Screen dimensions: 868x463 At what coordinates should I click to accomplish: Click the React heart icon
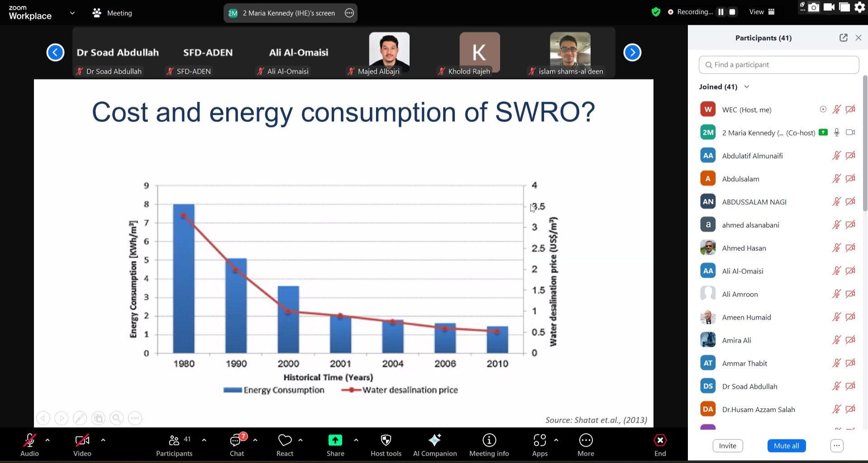tap(285, 440)
